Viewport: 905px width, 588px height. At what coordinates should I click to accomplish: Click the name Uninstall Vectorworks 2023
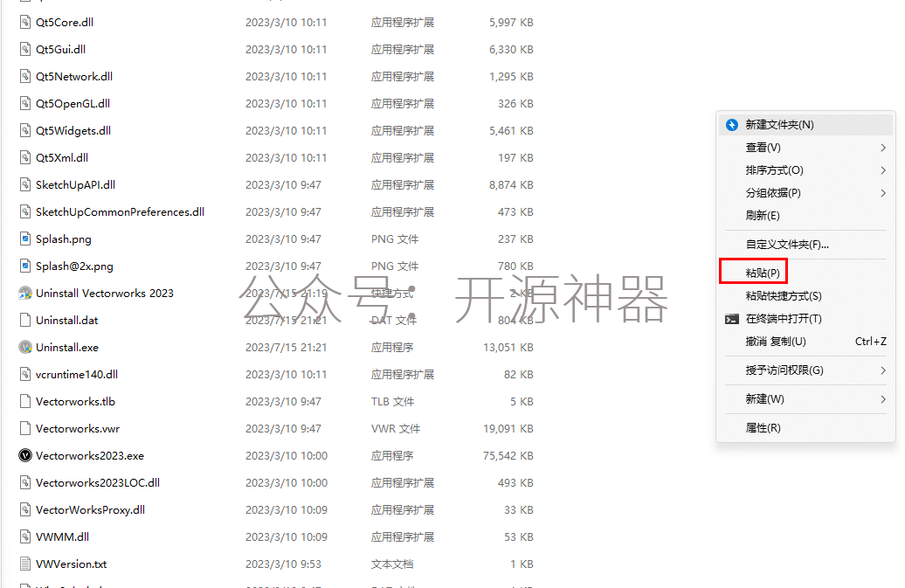[105, 294]
